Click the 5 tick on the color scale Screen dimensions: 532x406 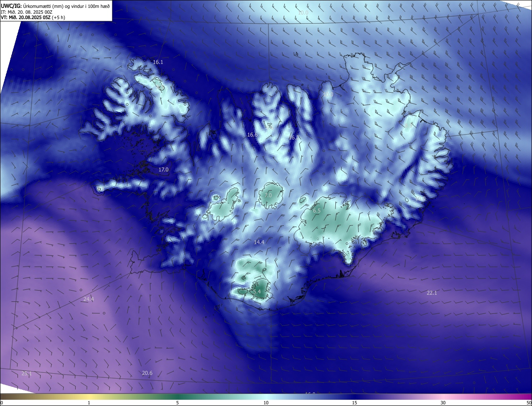tap(177, 403)
